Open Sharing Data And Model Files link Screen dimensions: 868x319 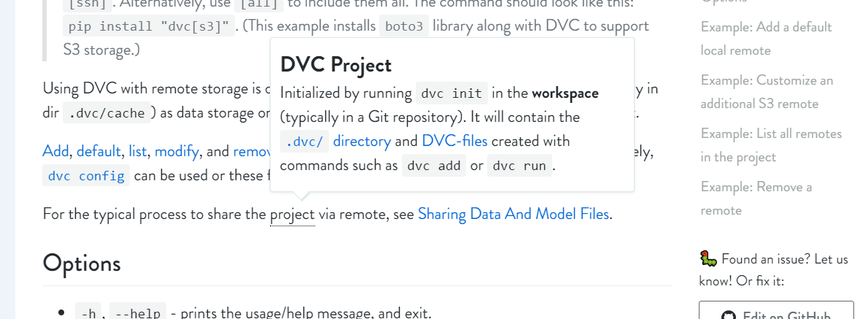(x=513, y=215)
